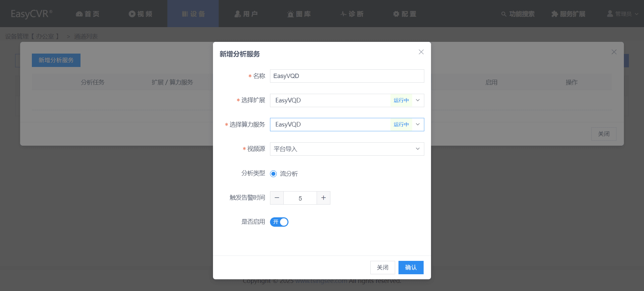
Task: Click the 名称 input field containing EasyVQD
Action: coord(347,76)
